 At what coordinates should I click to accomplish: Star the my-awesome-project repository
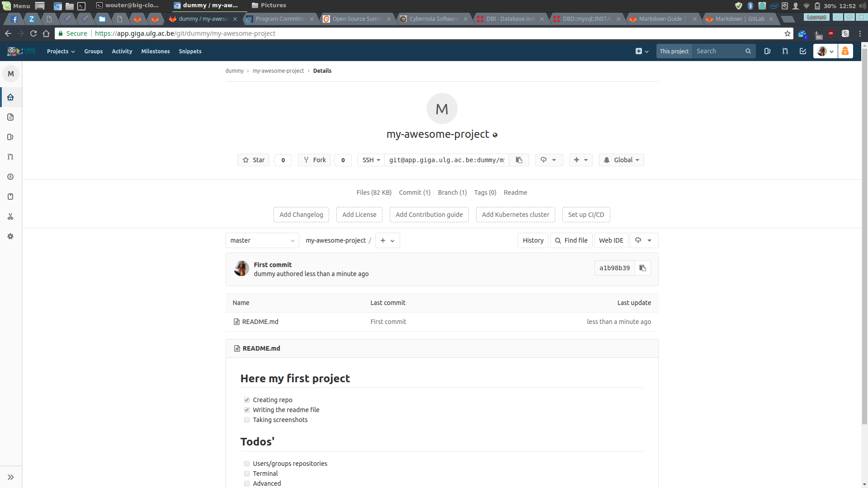click(254, 160)
